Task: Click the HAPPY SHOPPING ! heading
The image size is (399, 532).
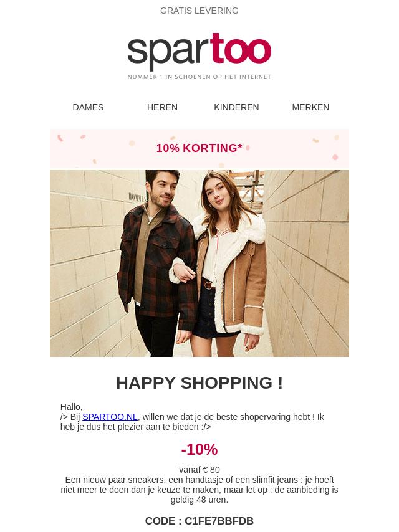Action: coord(199,382)
